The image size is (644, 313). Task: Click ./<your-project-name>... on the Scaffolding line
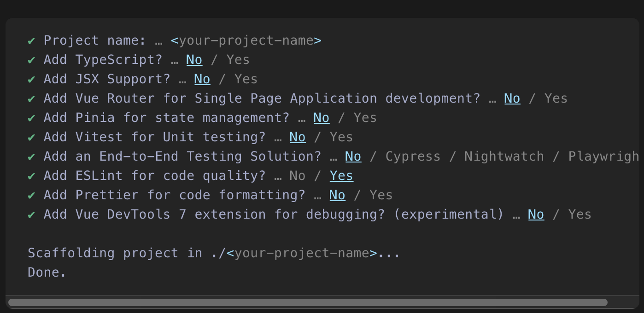305,253
